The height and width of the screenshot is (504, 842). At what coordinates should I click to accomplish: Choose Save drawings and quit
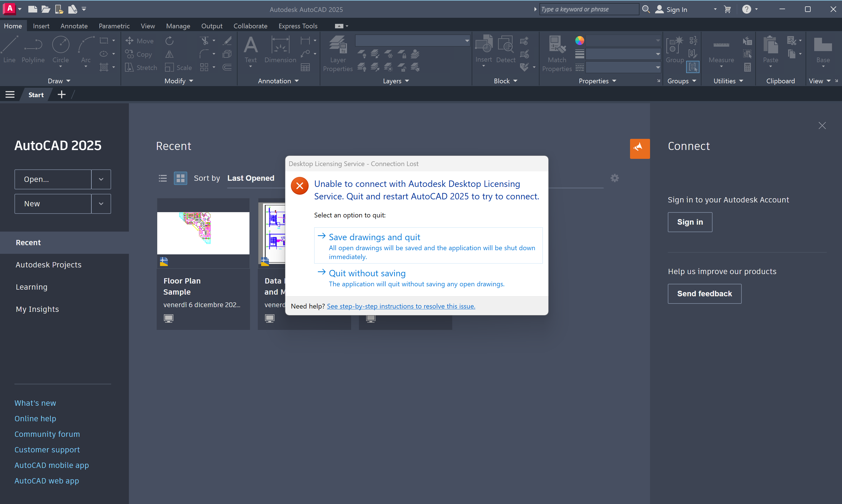(428, 245)
